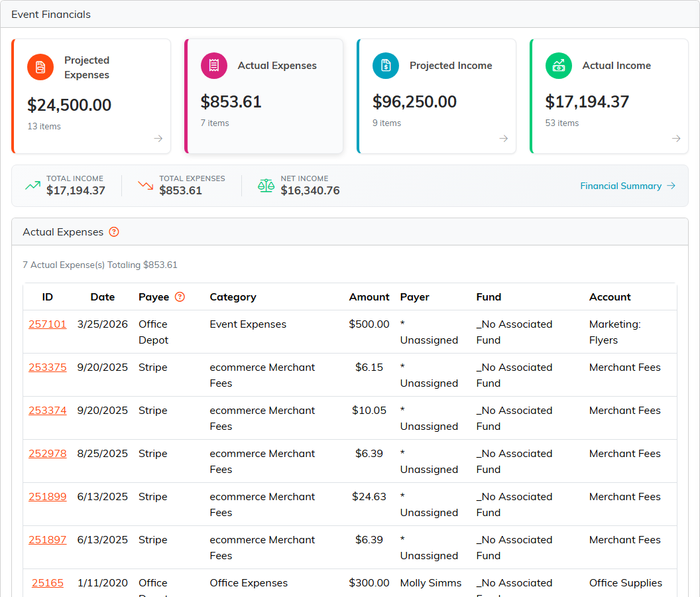Click the Marketing: Flyers account cell
This screenshot has height=597, width=700.
(x=615, y=332)
